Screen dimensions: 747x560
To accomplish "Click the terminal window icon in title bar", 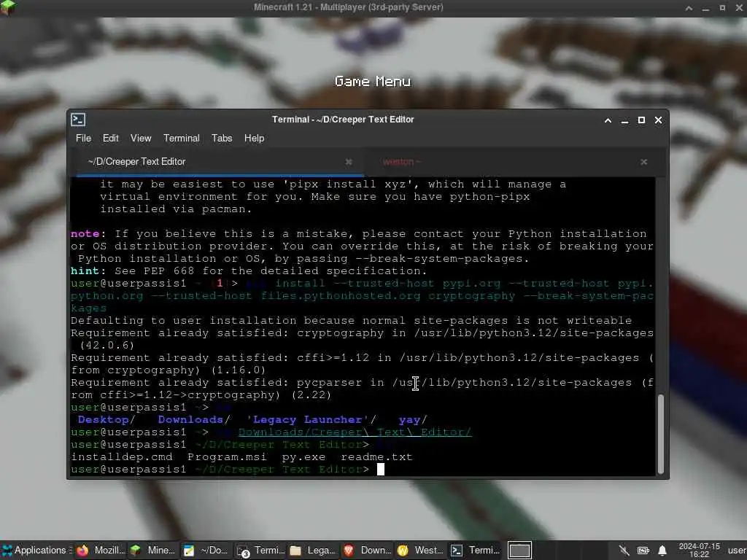I will coord(78,120).
